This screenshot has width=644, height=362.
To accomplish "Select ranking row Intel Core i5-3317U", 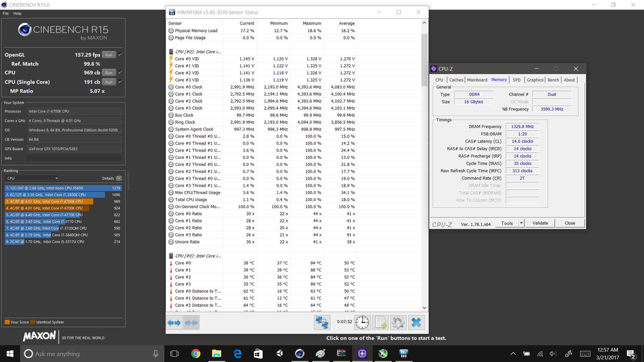I will (63, 242).
